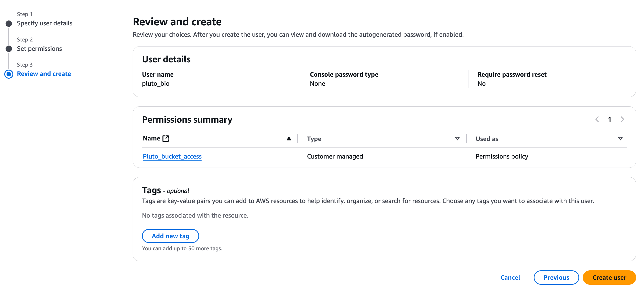Click the Step 2 wizard circle marker
The image size is (644, 295).
point(9,49)
